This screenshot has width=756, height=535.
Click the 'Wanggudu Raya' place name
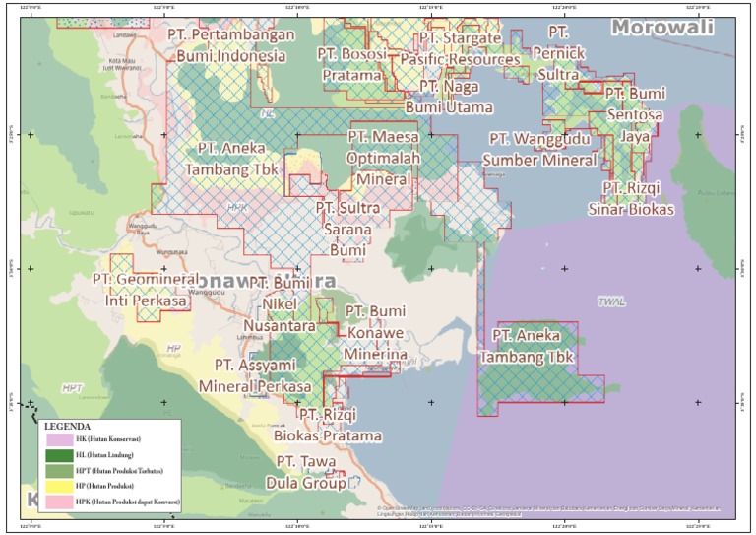click(143, 229)
